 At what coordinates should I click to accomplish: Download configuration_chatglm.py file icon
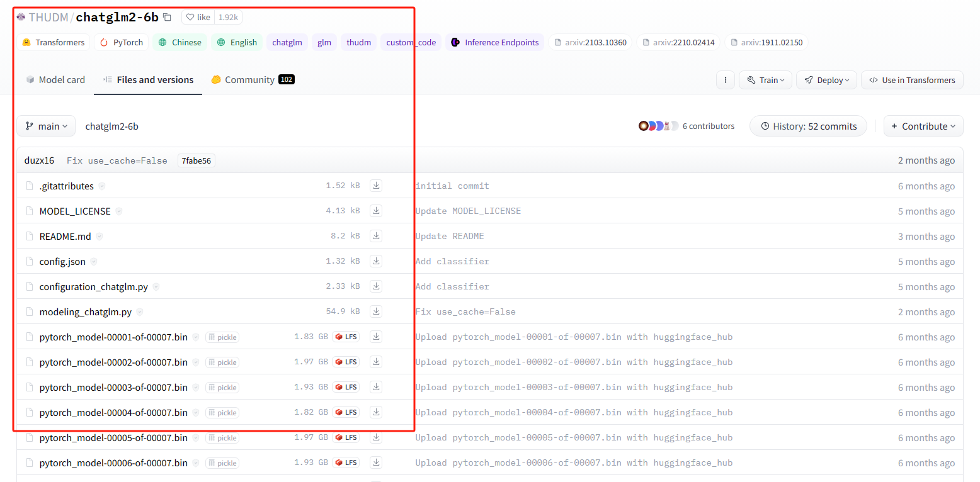376,286
